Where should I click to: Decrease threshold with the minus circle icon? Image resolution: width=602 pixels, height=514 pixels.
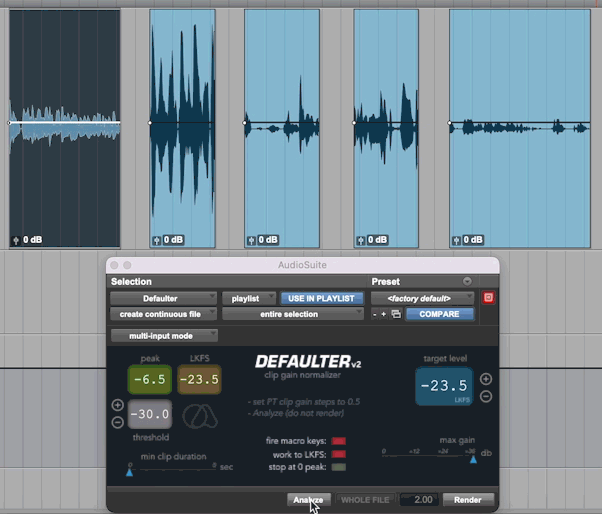[117, 422]
